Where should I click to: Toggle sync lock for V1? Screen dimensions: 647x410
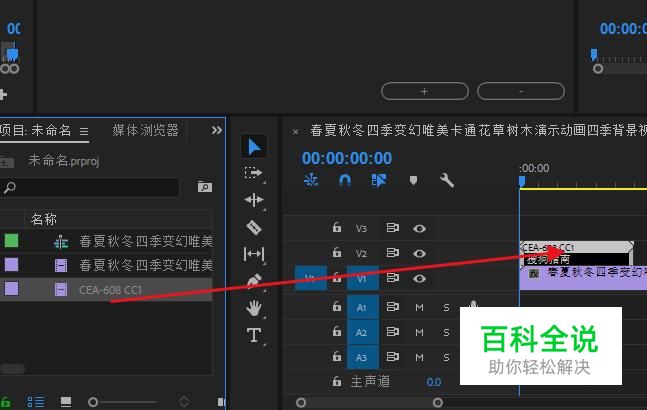(392, 278)
